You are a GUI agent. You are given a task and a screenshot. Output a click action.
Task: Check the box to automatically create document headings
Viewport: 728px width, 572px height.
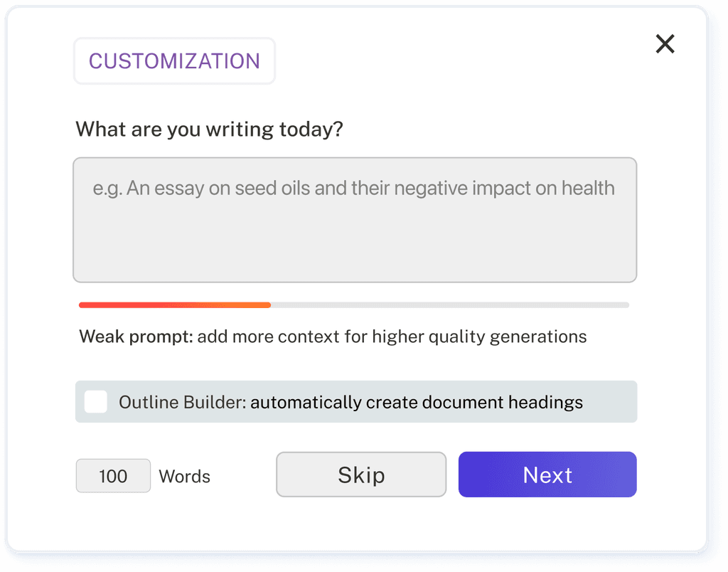pyautogui.click(x=95, y=401)
